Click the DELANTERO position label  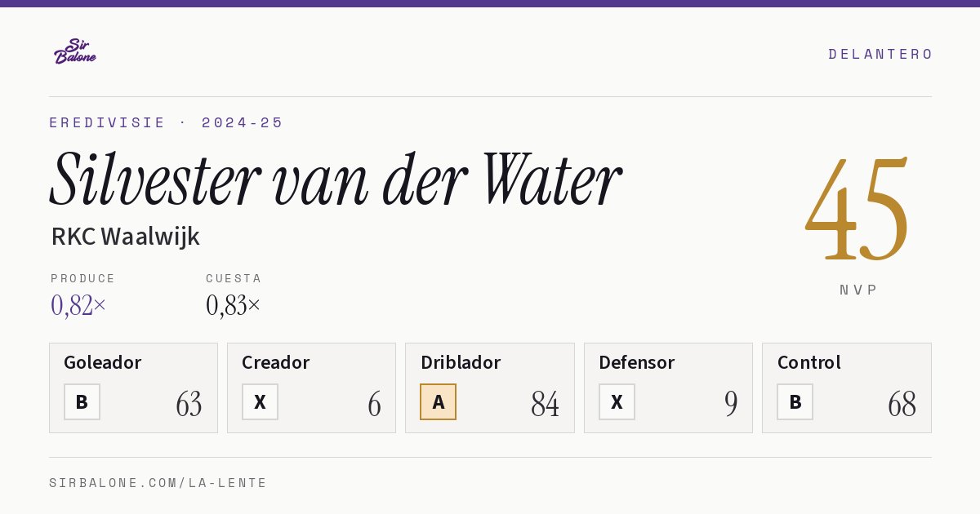coord(880,54)
